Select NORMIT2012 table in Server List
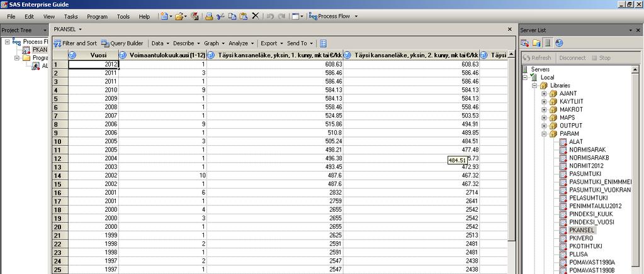Viewport: 644px width, 274px height. (586, 166)
